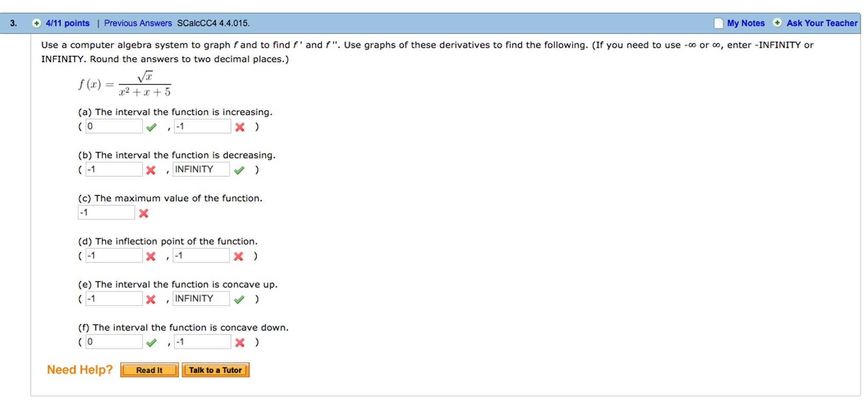Click the red X beside the concave up -1 answer
This screenshot has width=868, height=414.
point(150,299)
